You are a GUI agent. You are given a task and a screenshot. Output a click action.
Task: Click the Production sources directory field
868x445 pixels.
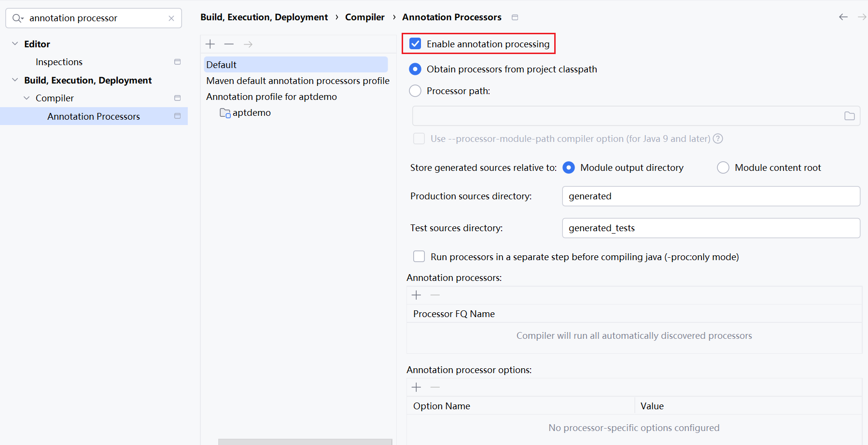tap(711, 196)
